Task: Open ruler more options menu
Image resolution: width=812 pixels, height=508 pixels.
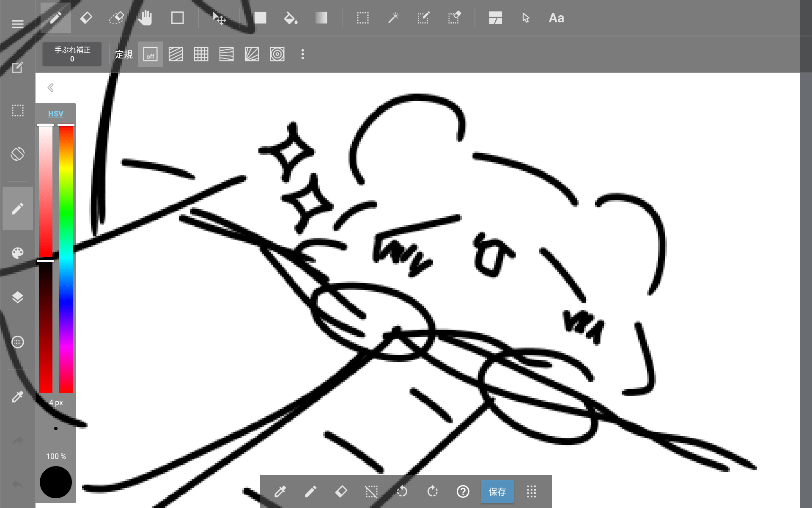Action: pos(302,55)
